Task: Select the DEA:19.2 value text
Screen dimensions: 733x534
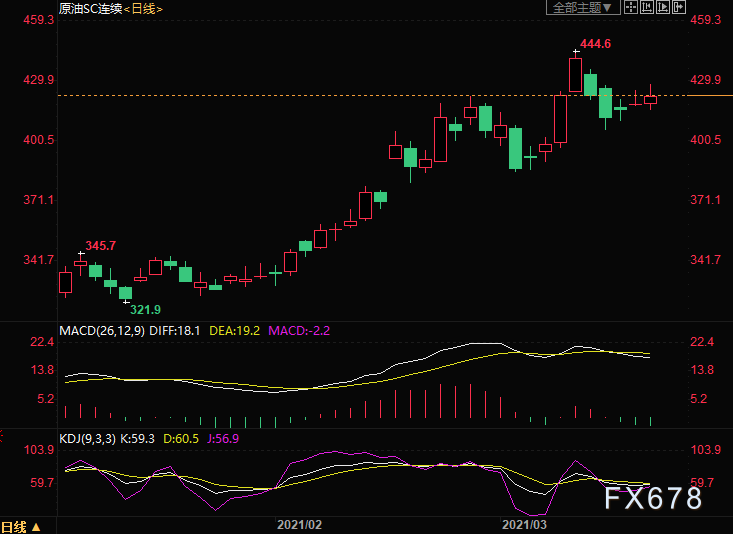Action: click(x=234, y=331)
